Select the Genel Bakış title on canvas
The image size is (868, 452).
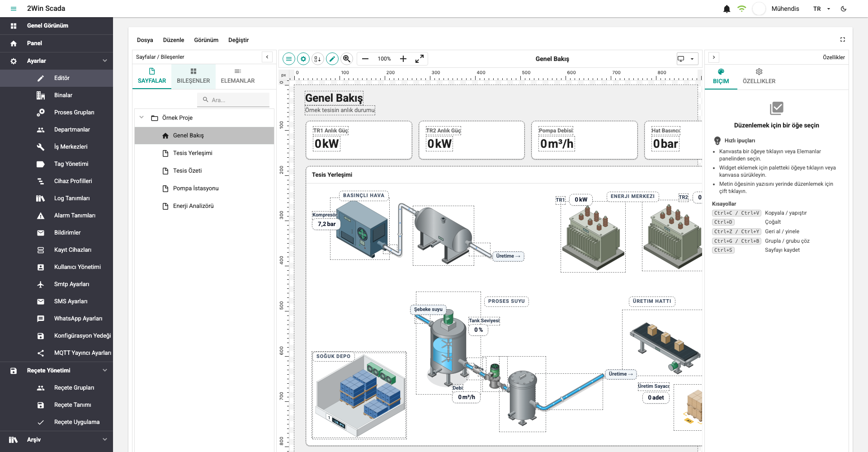tap(334, 98)
